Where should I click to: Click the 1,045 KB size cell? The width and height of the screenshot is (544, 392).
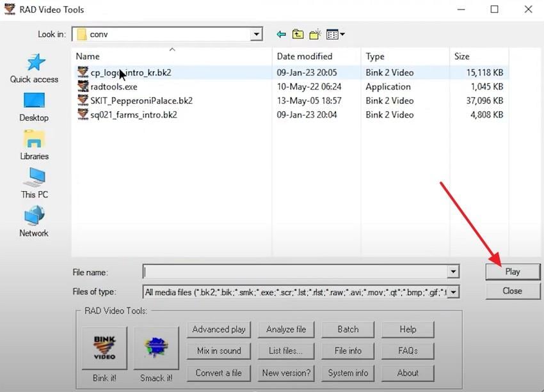pos(486,86)
